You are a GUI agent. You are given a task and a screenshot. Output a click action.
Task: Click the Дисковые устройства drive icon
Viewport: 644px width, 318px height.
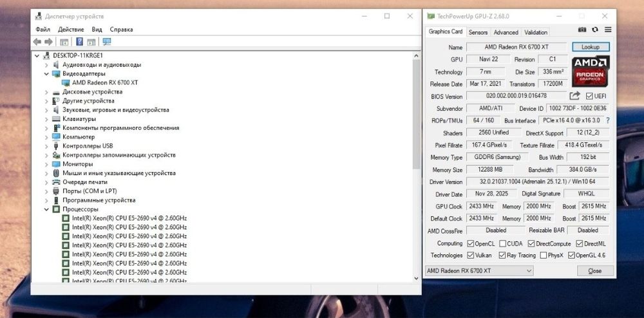(x=56, y=92)
